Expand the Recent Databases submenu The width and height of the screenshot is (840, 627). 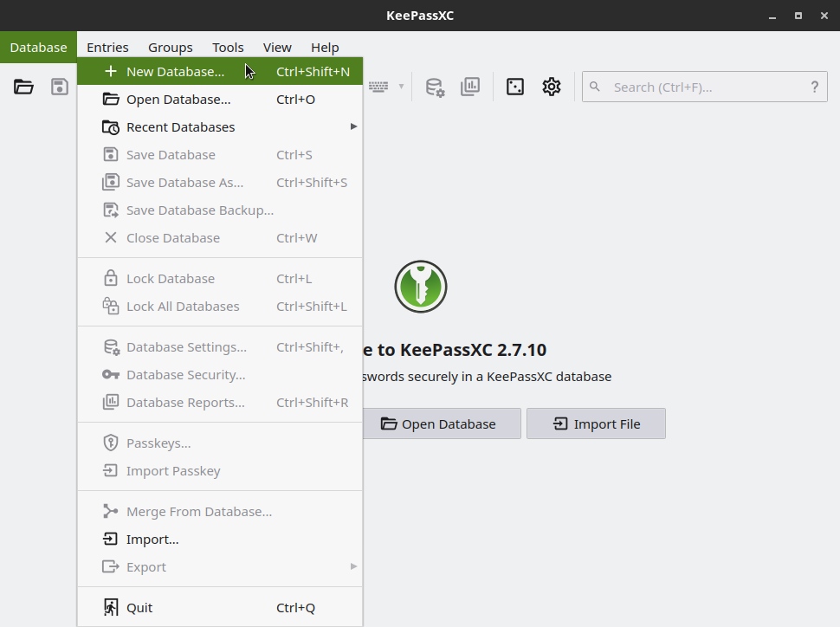point(220,127)
